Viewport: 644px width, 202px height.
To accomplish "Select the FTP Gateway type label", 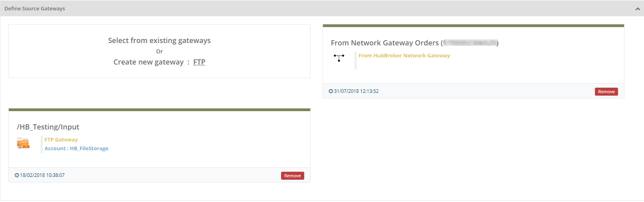I will 61,140.
